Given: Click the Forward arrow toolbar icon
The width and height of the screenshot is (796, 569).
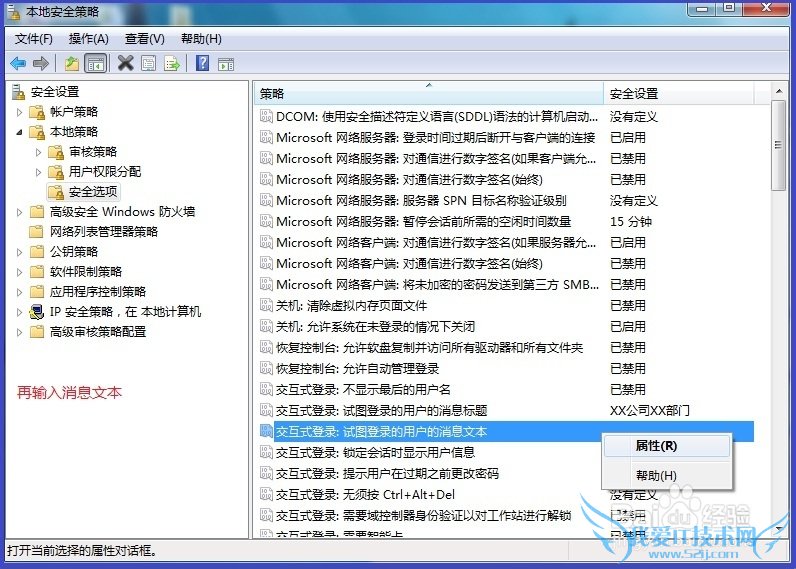Looking at the screenshot, I should (x=40, y=63).
